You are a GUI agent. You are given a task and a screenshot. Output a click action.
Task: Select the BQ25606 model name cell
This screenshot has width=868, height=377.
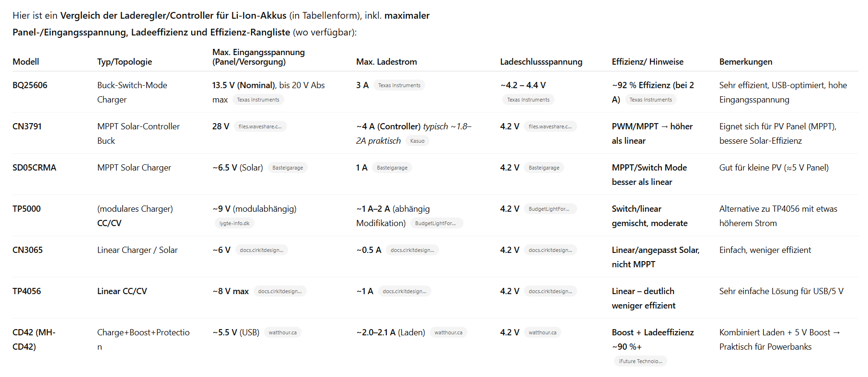pyautogui.click(x=30, y=85)
